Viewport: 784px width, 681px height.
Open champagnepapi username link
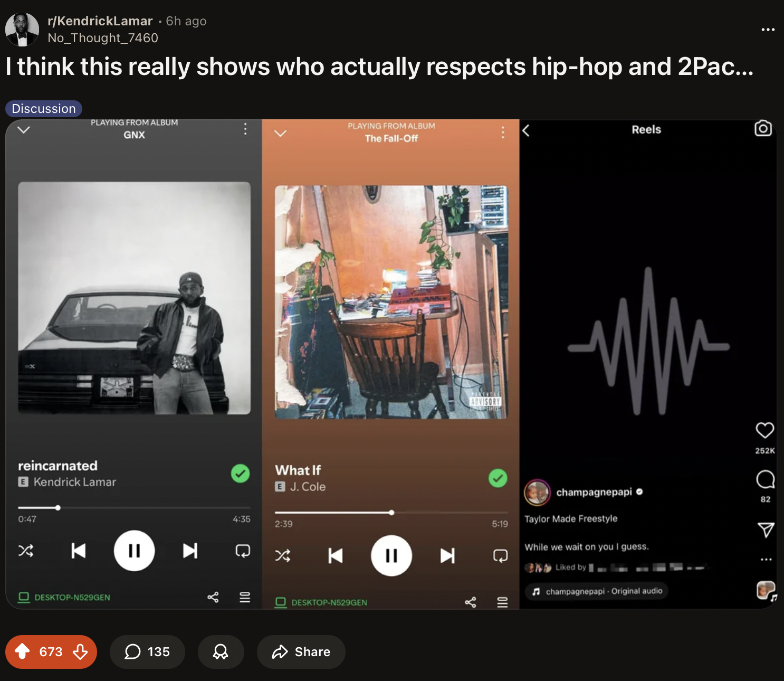(594, 492)
